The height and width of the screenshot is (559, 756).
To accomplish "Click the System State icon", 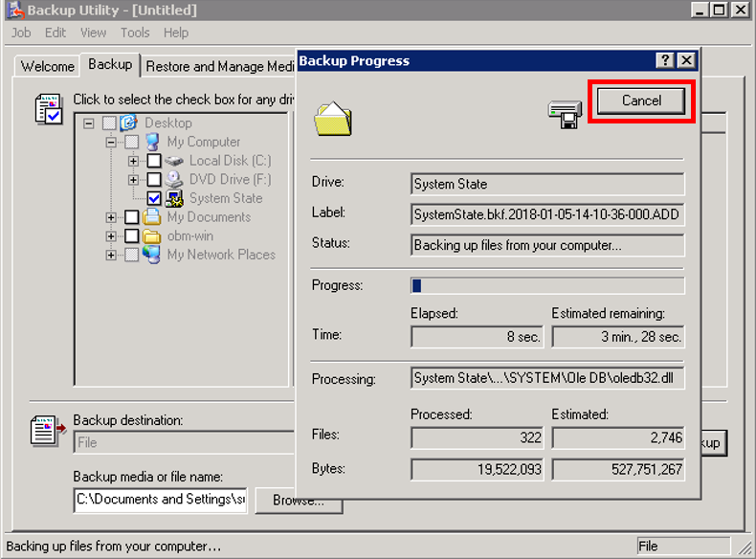I will pyautogui.click(x=174, y=198).
